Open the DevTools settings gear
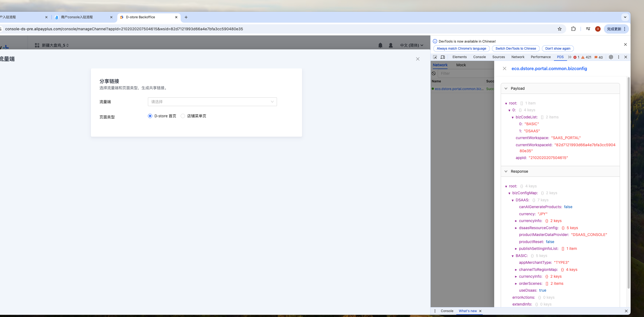The height and width of the screenshot is (317, 644). tap(611, 57)
